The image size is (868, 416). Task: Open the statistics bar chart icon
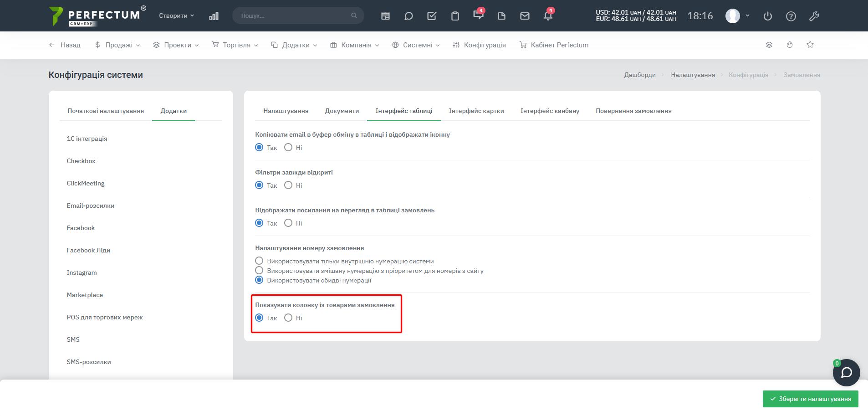(x=214, y=16)
